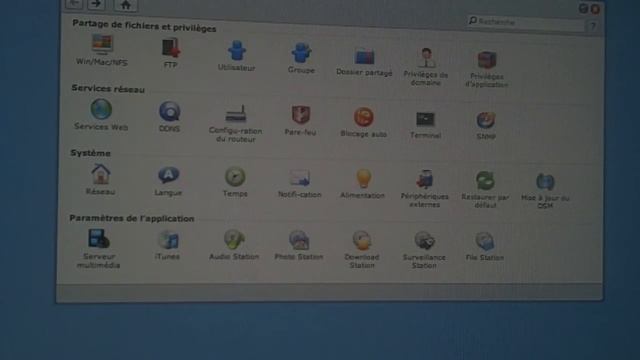
Task: Open Surveillance Station settings
Action: (x=424, y=250)
